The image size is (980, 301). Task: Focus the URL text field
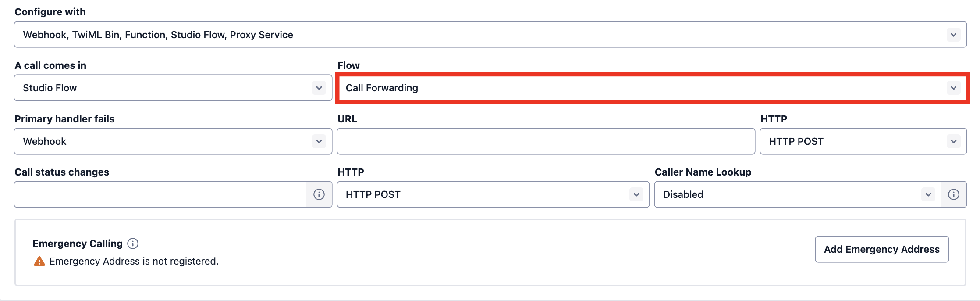[x=546, y=141]
